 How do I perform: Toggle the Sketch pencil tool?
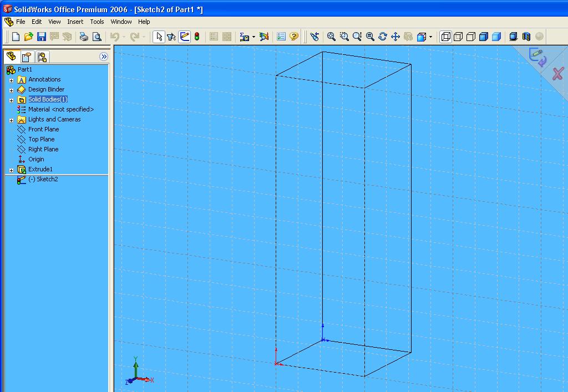tap(184, 37)
